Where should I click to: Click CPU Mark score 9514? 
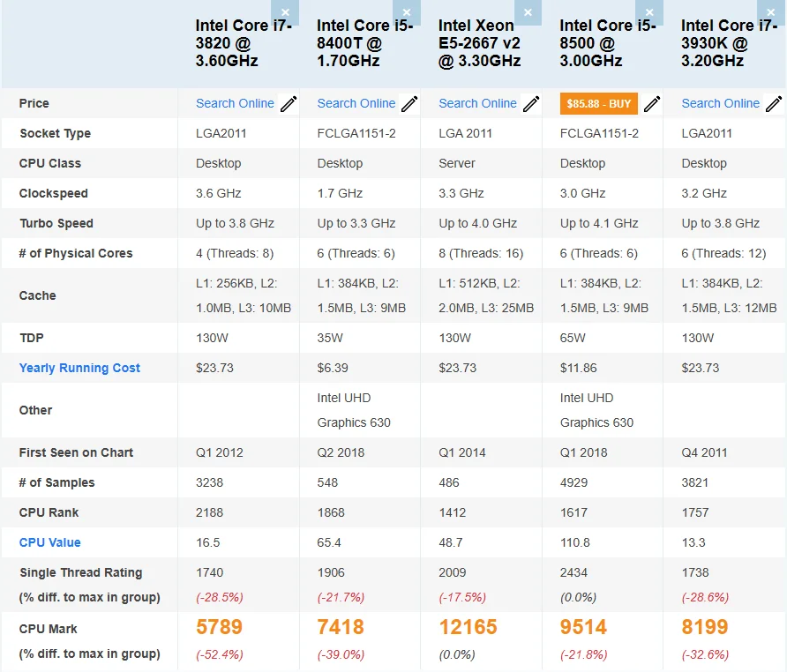coord(583,627)
